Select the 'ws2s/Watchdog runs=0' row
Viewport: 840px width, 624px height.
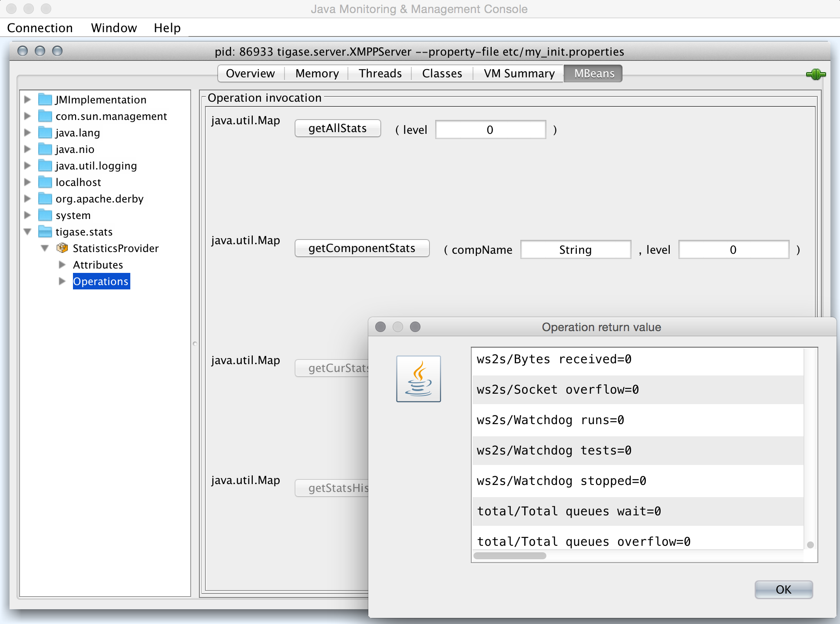[x=638, y=420]
